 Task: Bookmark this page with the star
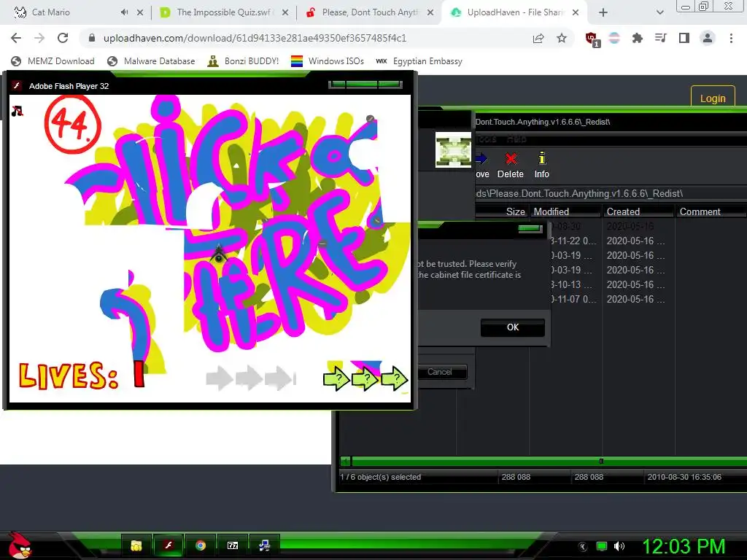point(562,38)
